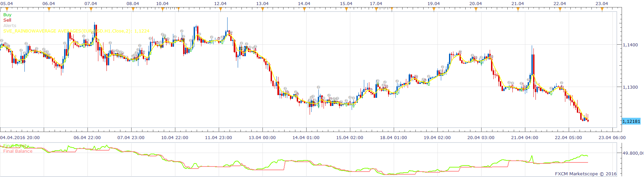644x177 pixels.
Task: Click the 1,1300 price axis label
Action: pyautogui.click(x=630, y=87)
